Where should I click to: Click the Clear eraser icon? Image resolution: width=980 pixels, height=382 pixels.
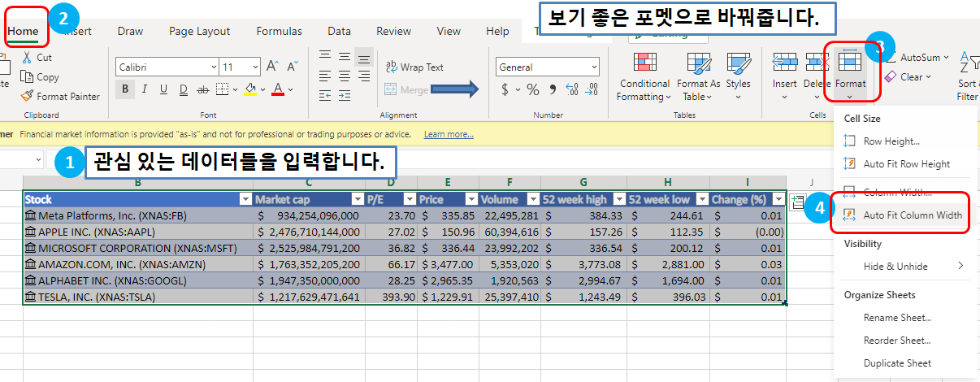click(891, 76)
